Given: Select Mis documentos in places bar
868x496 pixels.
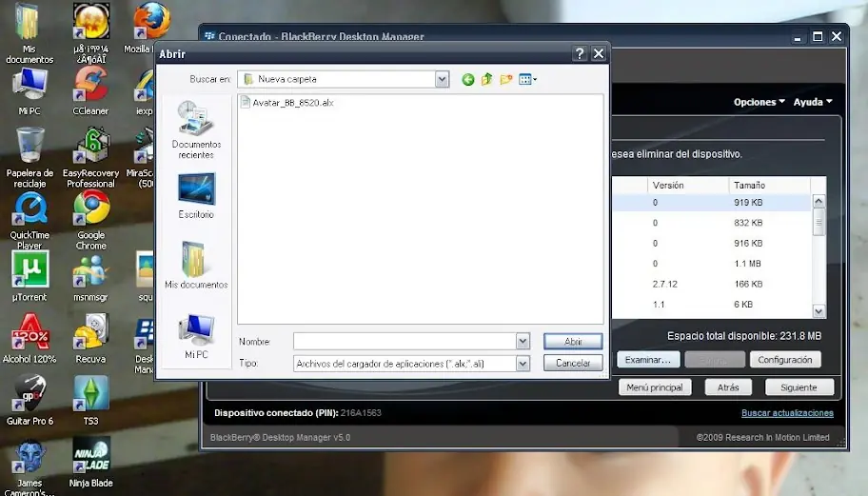Looking at the screenshot, I should pos(196,266).
